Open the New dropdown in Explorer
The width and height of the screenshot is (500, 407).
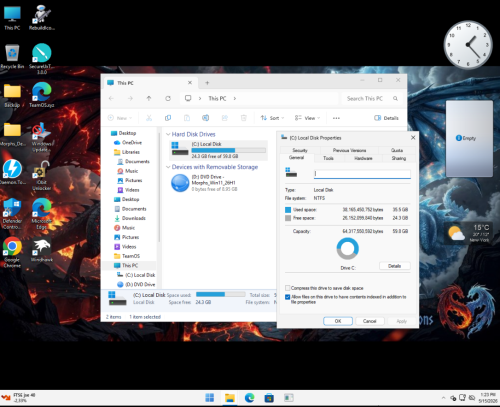[x=120, y=118]
